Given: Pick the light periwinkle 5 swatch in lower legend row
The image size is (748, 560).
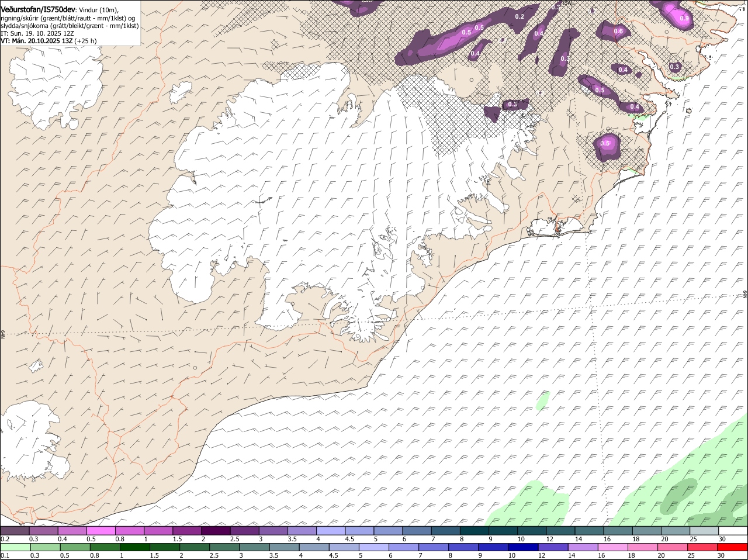Looking at the screenshot, I should (373, 547).
